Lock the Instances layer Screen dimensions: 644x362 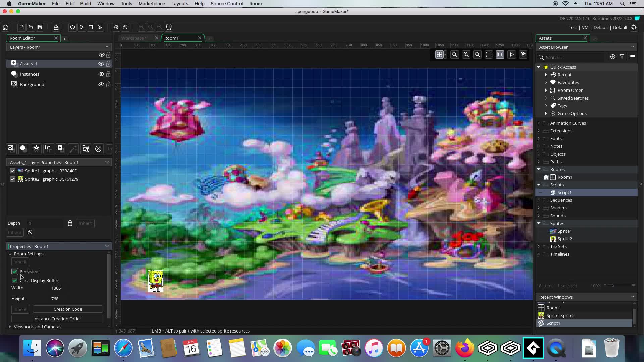[108, 74]
